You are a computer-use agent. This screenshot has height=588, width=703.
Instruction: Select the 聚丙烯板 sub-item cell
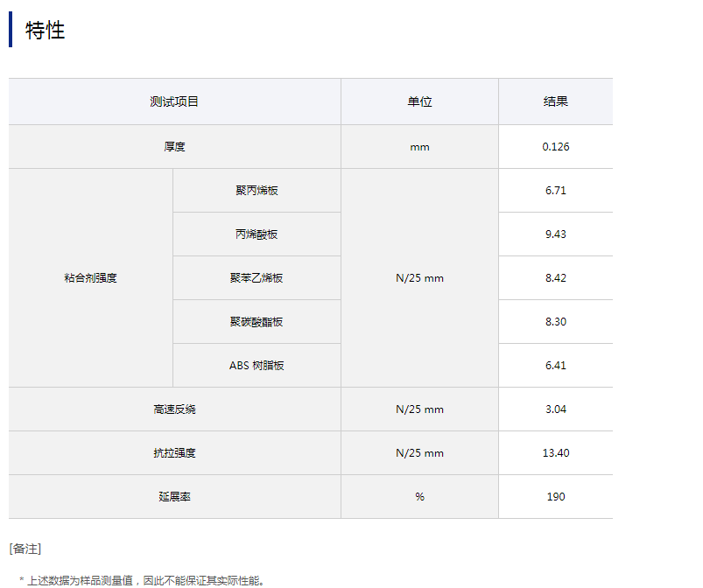point(257,191)
